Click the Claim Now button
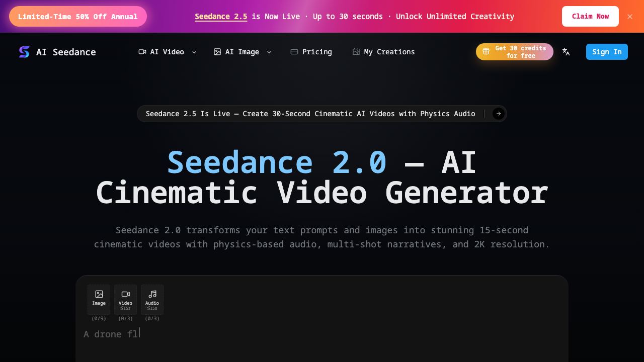 590,17
